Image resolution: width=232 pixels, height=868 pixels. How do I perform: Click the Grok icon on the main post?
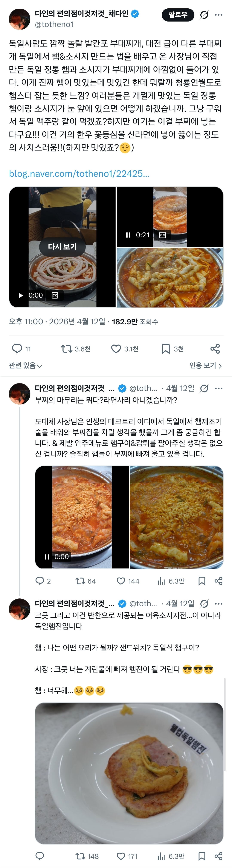[x=204, y=15]
